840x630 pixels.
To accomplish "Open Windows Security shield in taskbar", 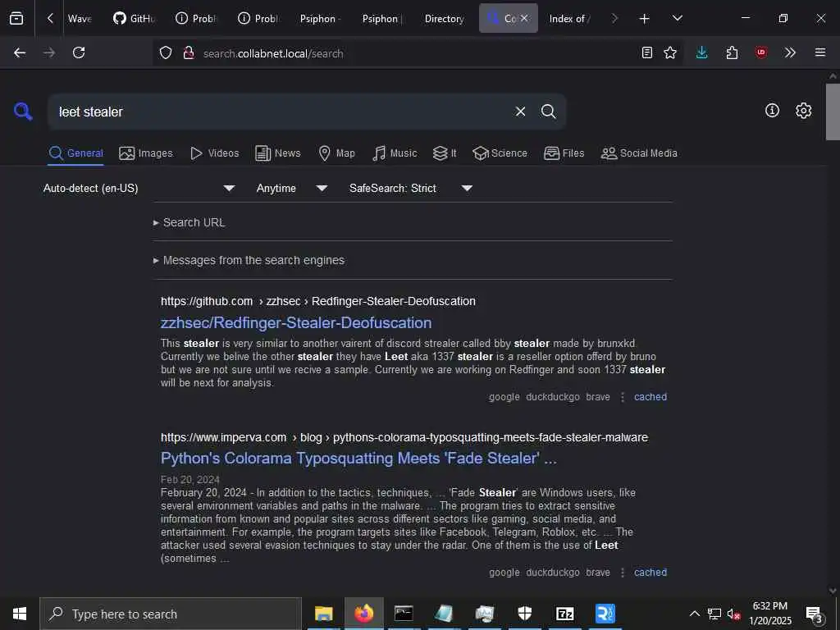I will tap(524, 614).
